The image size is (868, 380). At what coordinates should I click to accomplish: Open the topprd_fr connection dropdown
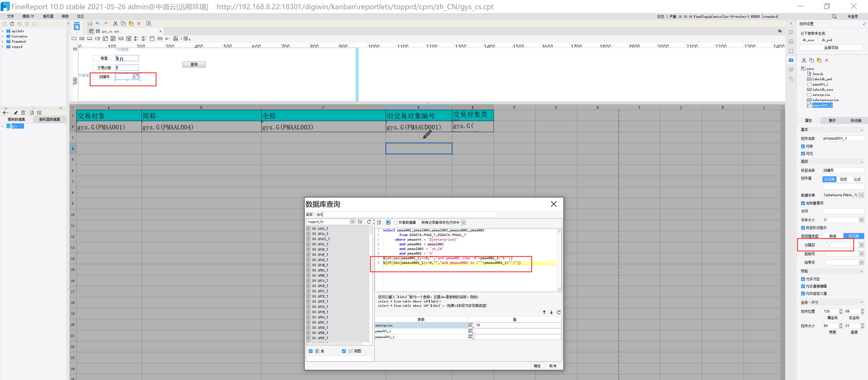[352, 222]
